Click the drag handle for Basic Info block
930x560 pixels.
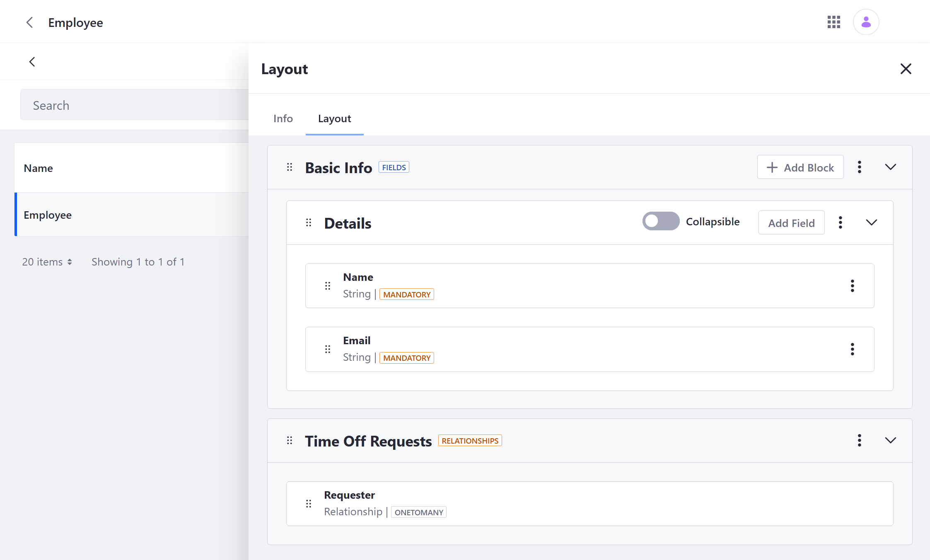click(290, 167)
